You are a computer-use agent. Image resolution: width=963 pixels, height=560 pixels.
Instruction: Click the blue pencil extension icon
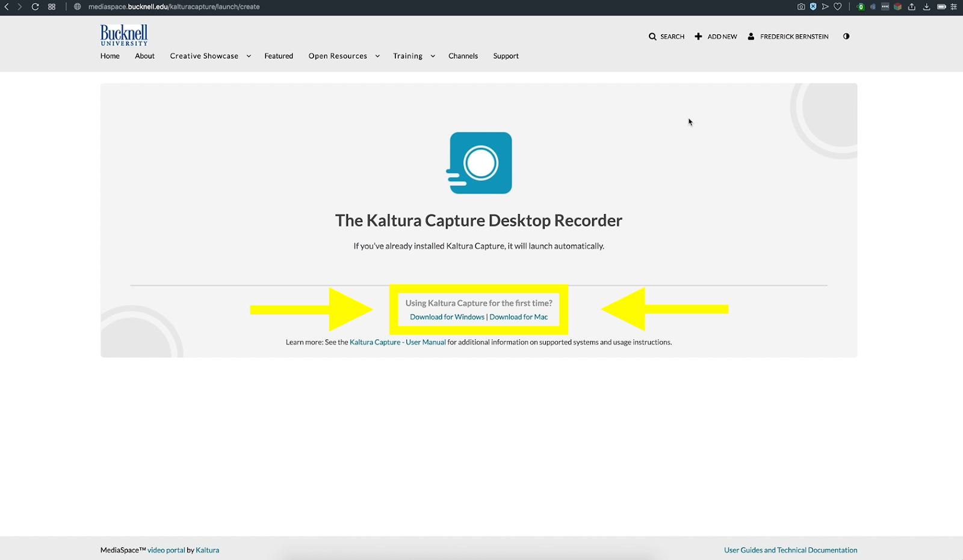click(873, 7)
